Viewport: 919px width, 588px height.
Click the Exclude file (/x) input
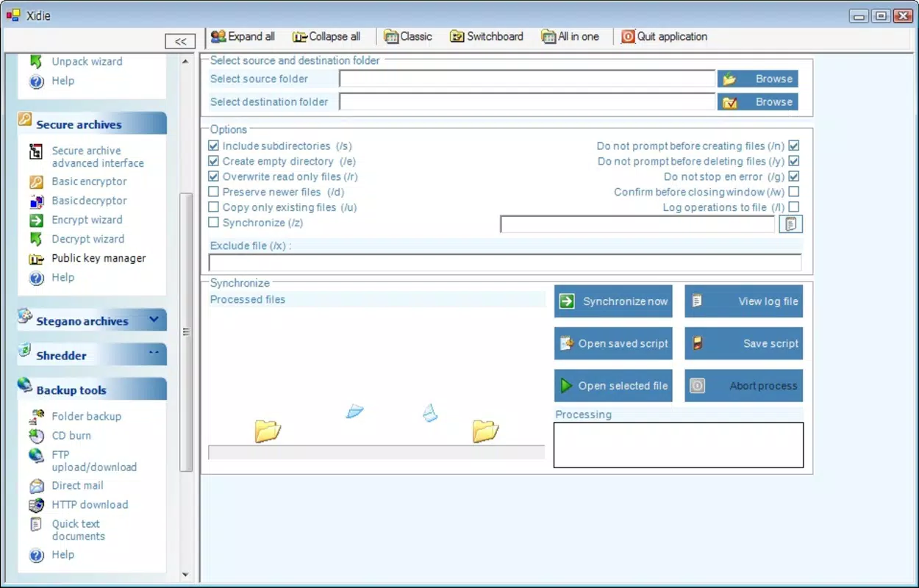tap(505, 263)
